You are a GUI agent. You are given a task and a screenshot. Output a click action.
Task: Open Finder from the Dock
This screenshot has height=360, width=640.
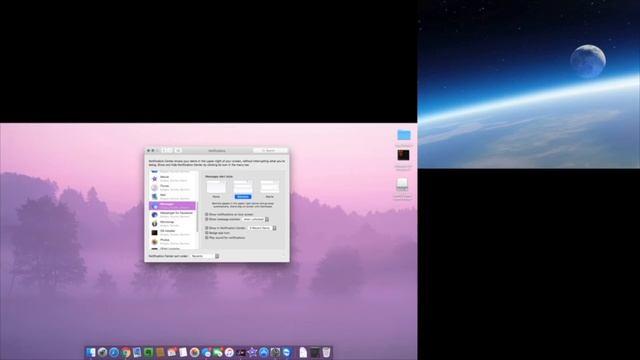click(91, 352)
